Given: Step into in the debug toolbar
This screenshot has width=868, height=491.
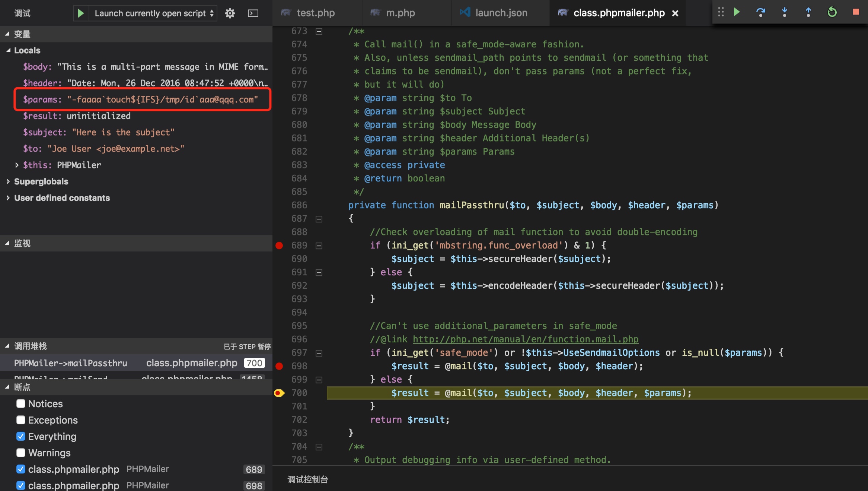Looking at the screenshot, I should pyautogui.click(x=784, y=12).
